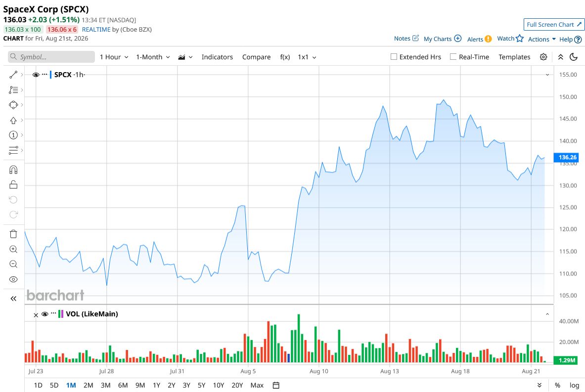Click the 136.26 current price label

pos(566,157)
